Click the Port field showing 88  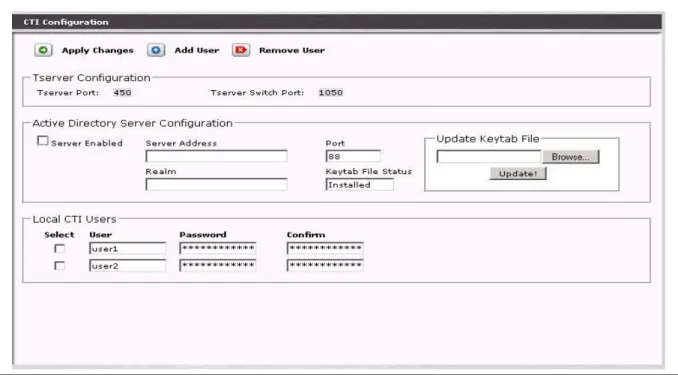coord(353,156)
